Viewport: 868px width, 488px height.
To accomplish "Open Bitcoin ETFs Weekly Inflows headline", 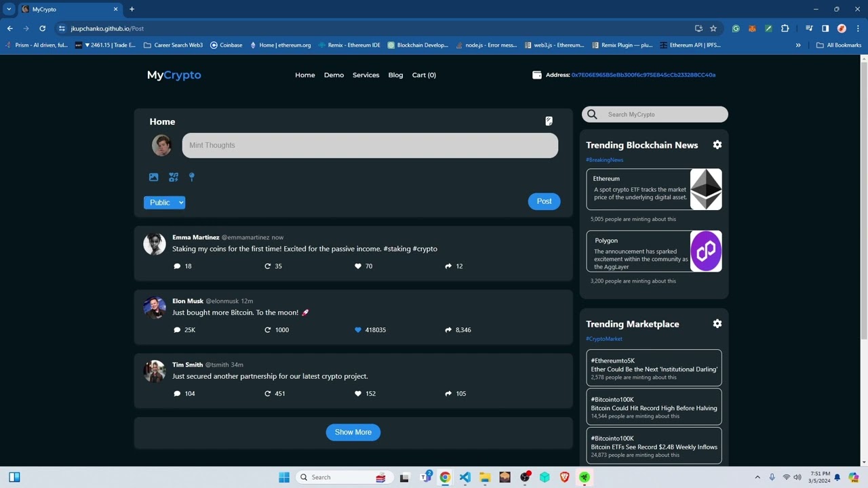I will point(654,447).
